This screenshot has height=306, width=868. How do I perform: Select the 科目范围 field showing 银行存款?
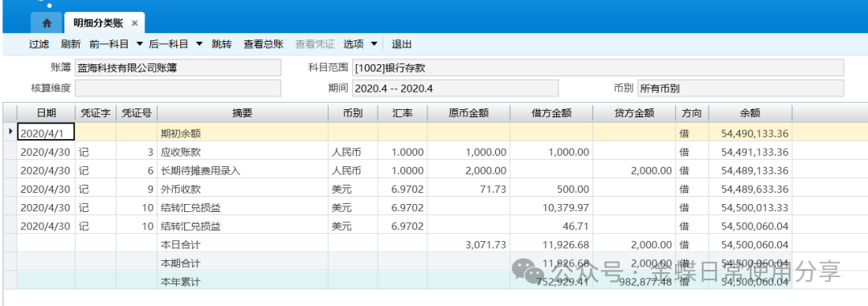coord(598,68)
